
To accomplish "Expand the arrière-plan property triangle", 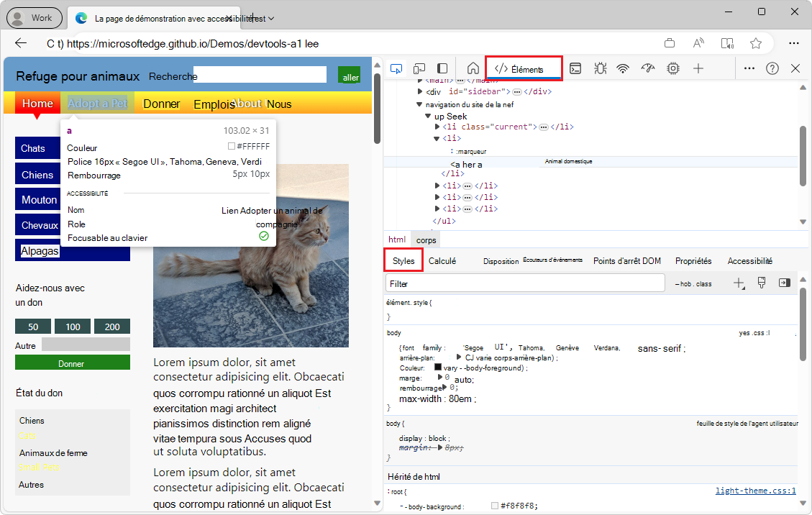I will tap(459, 357).
